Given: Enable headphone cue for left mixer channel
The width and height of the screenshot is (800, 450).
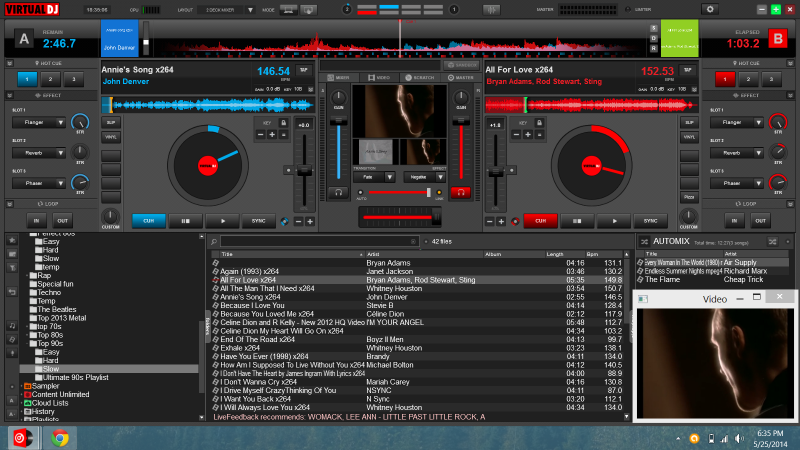Looking at the screenshot, I should click(x=338, y=192).
